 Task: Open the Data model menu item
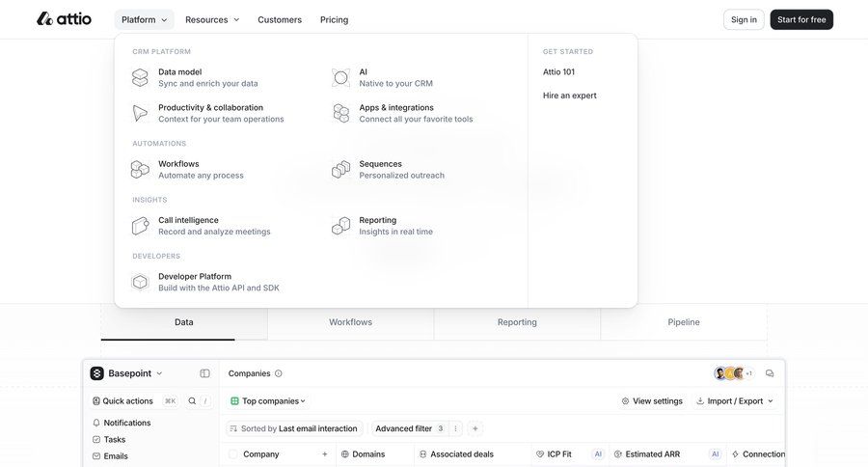tap(207, 77)
